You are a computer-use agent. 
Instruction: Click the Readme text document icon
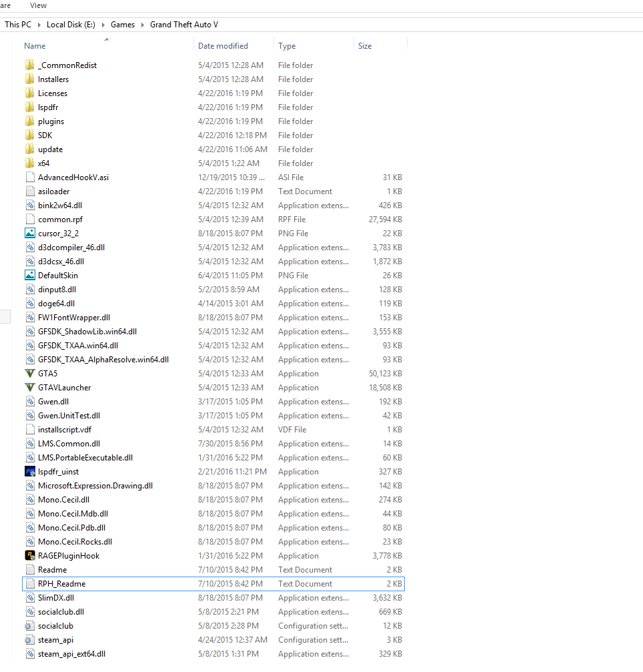tap(30, 570)
